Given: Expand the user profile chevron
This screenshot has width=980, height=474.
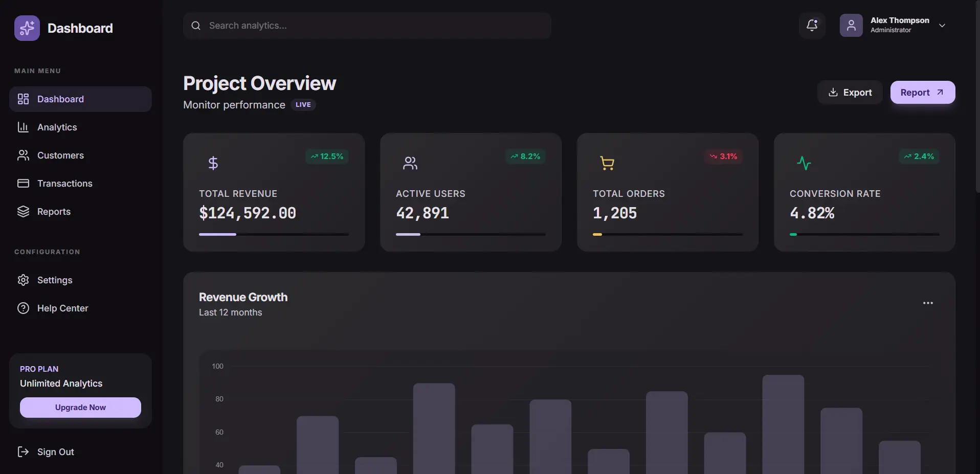Looking at the screenshot, I should (x=942, y=26).
